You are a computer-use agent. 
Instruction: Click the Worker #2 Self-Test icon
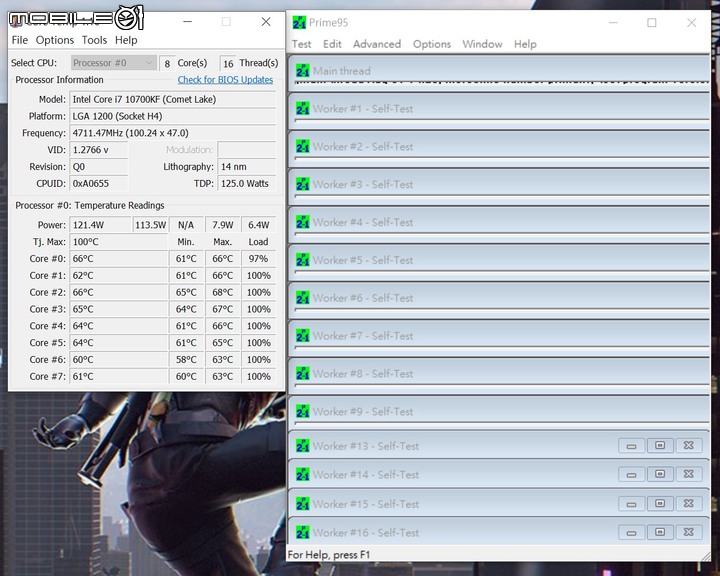point(303,147)
